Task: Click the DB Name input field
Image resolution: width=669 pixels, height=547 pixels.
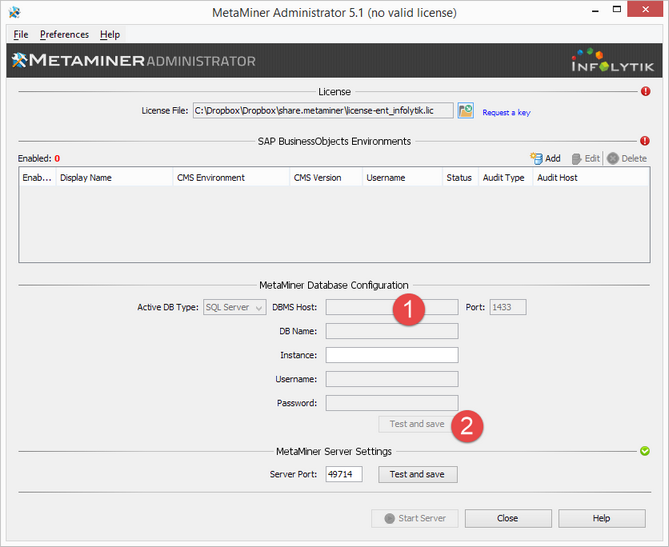Action: click(392, 331)
